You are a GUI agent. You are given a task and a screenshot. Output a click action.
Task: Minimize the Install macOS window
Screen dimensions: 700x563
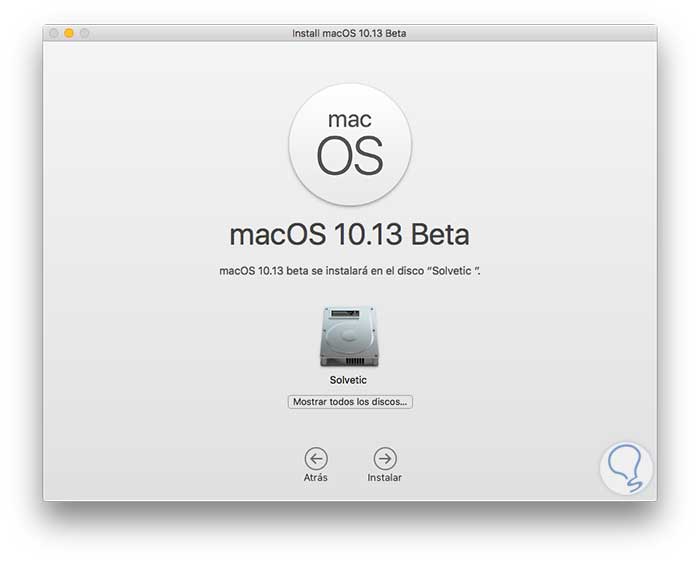69,33
